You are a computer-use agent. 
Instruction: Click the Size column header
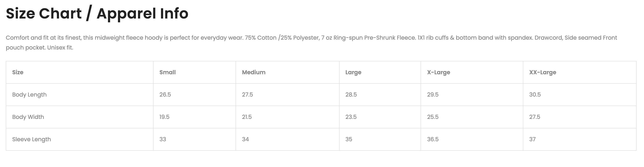(18, 72)
